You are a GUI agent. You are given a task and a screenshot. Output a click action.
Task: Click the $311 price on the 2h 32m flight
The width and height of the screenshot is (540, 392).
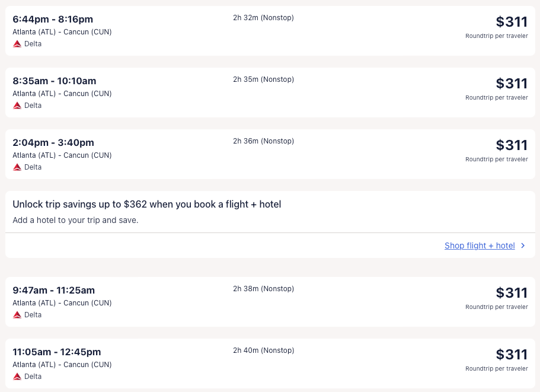pyautogui.click(x=512, y=22)
